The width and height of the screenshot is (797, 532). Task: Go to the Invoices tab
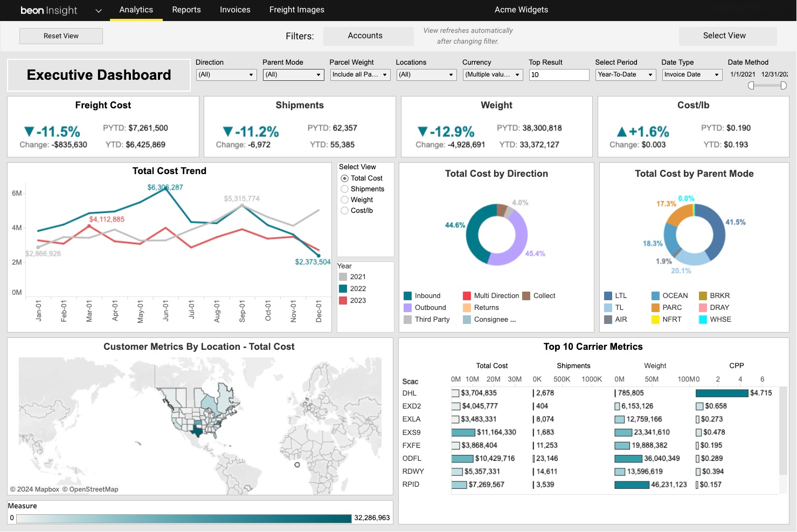tap(234, 10)
